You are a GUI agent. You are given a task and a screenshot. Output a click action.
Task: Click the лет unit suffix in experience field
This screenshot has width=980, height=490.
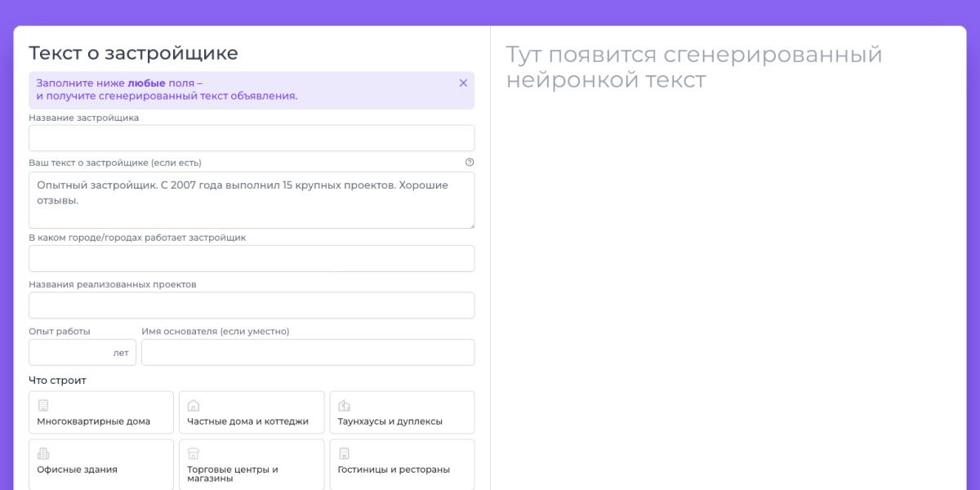click(121, 353)
